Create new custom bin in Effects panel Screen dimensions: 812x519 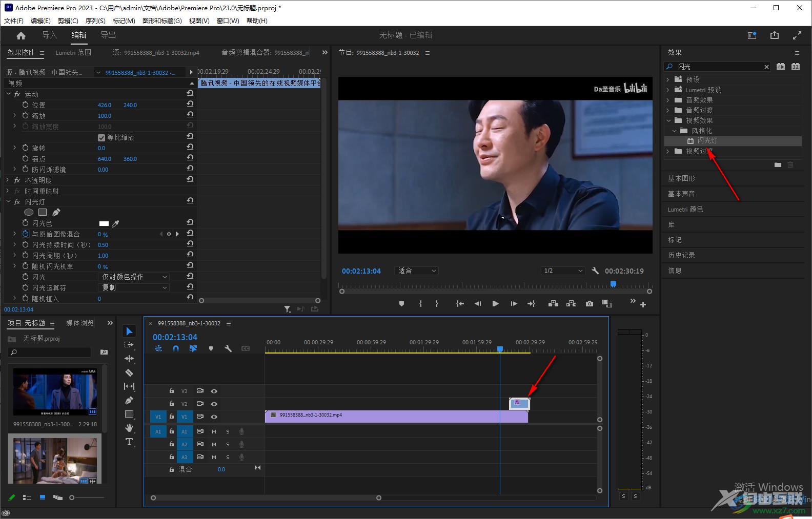pos(778,164)
